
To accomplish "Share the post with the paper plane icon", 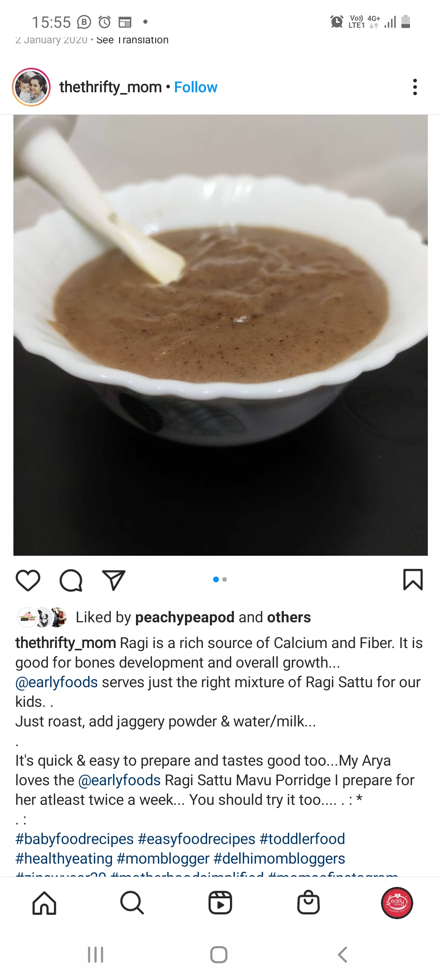I will pos(114,580).
